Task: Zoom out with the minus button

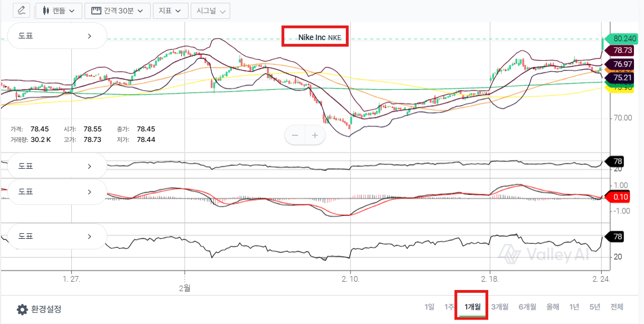Action: (x=295, y=135)
